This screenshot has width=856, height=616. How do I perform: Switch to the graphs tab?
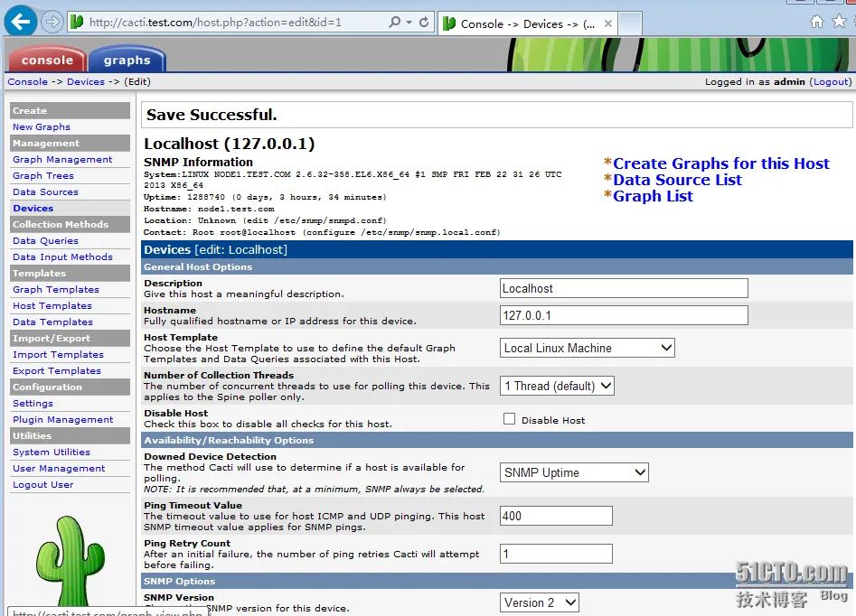[x=127, y=60]
